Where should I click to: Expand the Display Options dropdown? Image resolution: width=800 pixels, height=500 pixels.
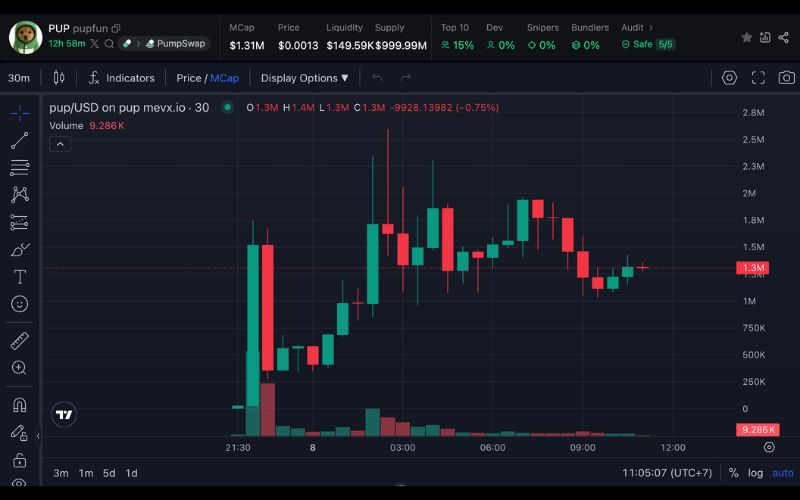[305, 78]
